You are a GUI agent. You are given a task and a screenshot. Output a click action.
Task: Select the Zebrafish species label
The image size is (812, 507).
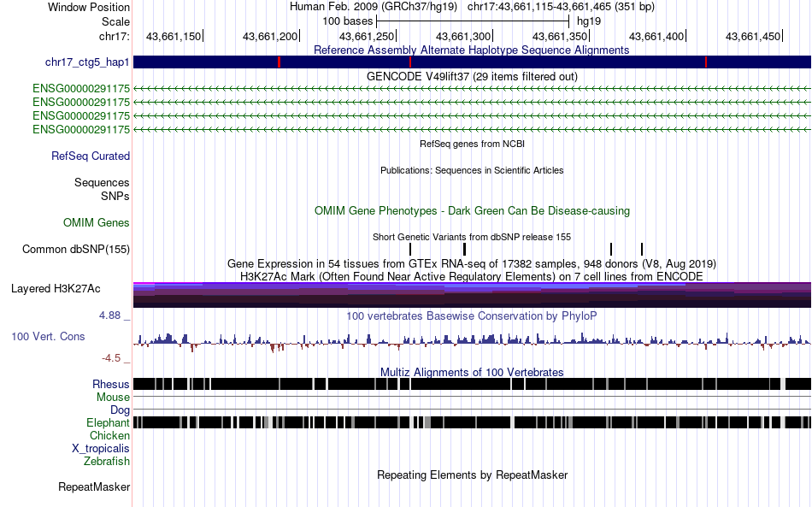107,461
